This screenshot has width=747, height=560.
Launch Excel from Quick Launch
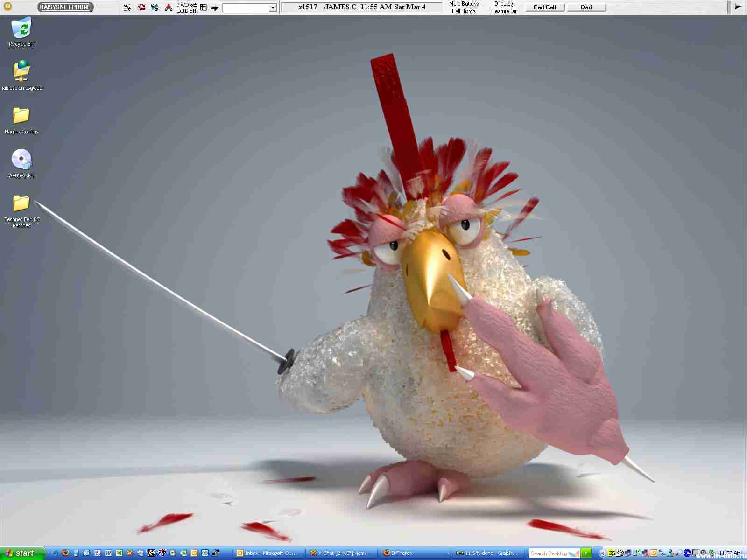pos(119,553)
